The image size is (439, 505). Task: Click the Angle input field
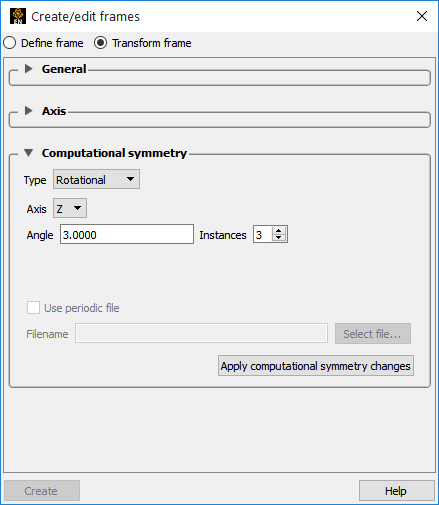pyautogui.click(x=127, y=234)
